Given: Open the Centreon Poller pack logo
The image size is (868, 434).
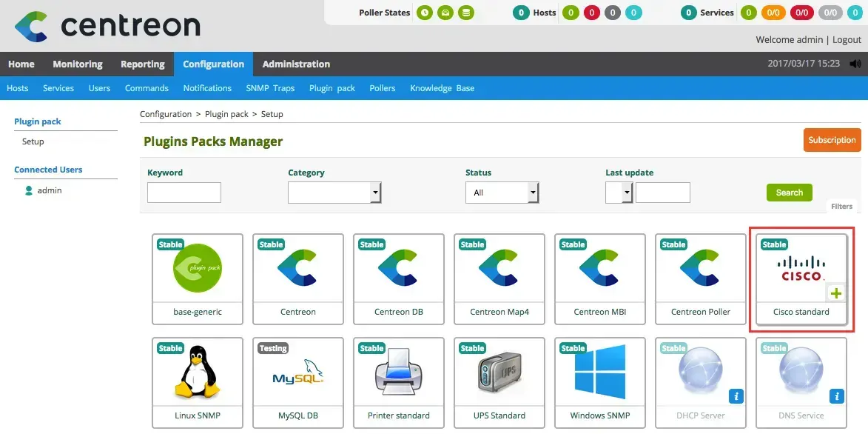Looking at the screenshot, I should [x=701, y=267].
